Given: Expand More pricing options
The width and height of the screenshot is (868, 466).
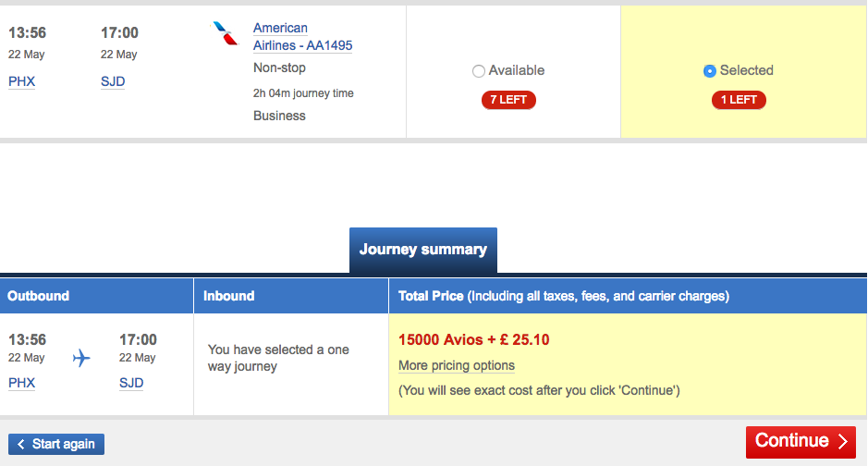Looking at the screenshot, I should [x=457, y=365].
